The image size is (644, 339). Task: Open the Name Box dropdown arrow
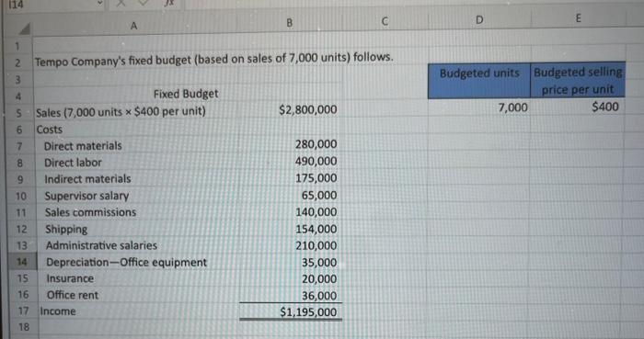(x=99, y=4)
